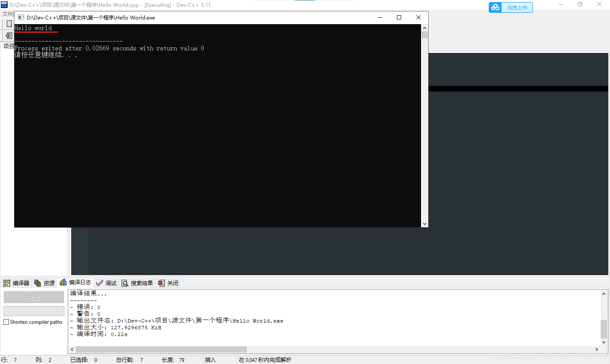Click the blue cloud upload icon

pyautogui.click(x=495, y=7)
